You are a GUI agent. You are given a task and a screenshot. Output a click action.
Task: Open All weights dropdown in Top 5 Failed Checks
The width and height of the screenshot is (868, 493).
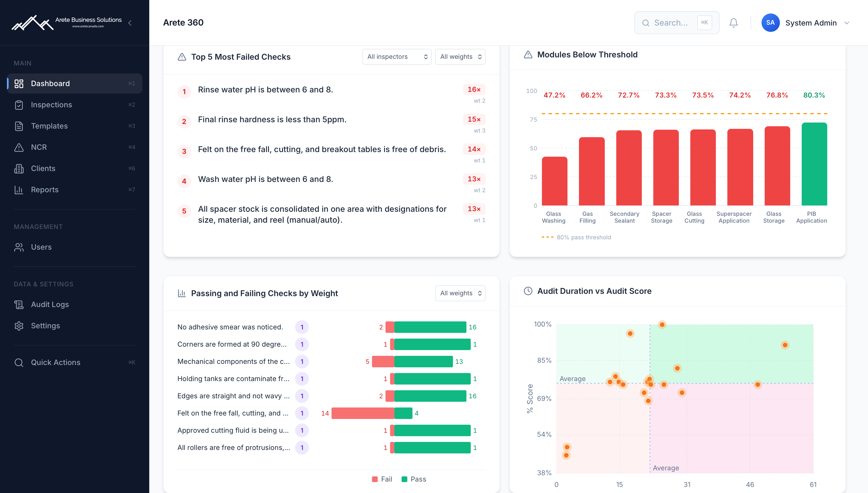pyautogui.click(x=460, y=57)
